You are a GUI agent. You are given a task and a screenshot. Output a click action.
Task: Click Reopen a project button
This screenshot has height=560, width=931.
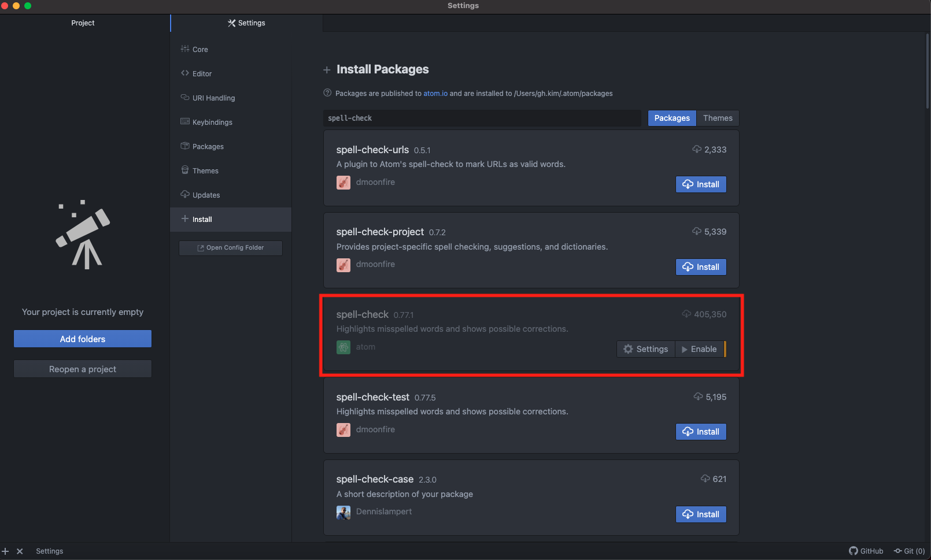click(83, 369)
